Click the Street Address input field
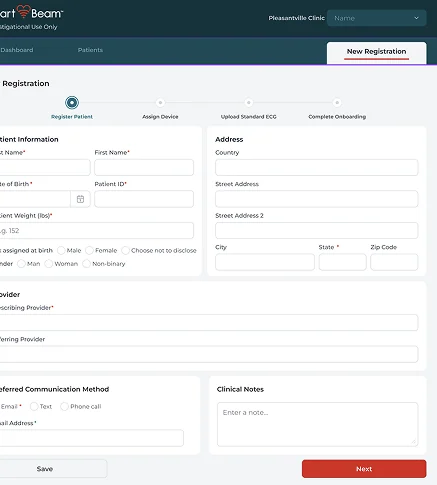The image size is (437, 485). [x=316, y=199]
